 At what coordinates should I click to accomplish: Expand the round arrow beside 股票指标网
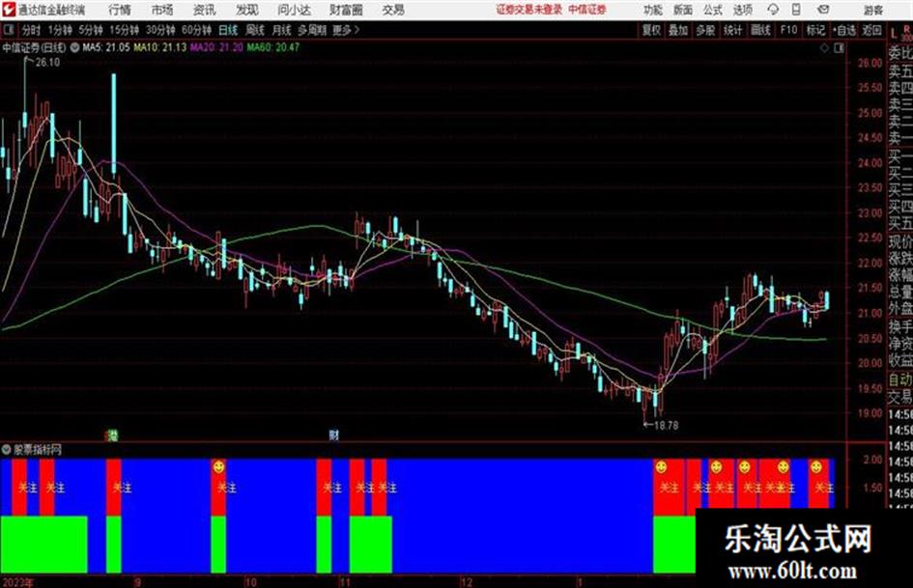7,449
